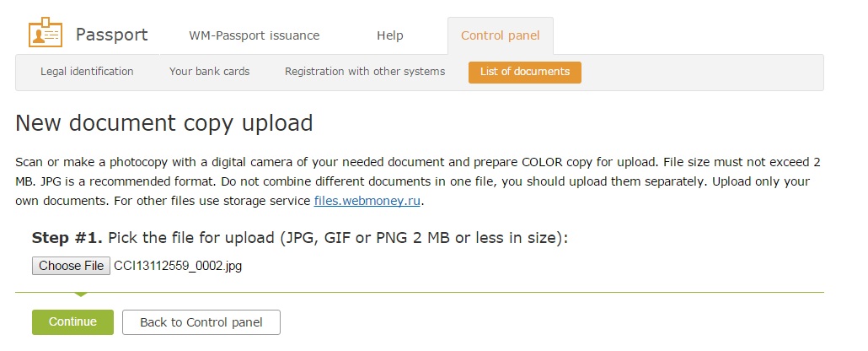Click the orange Passport ID card logo
868x351 pixels.
[x=46, y=33]
